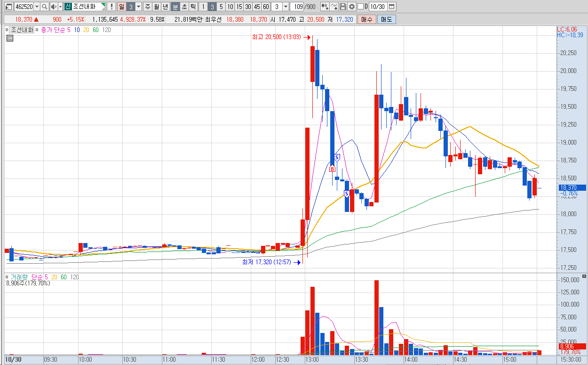
Task: Click the orange 20 moving average legend in price pane
Action: tap(86, 30)
